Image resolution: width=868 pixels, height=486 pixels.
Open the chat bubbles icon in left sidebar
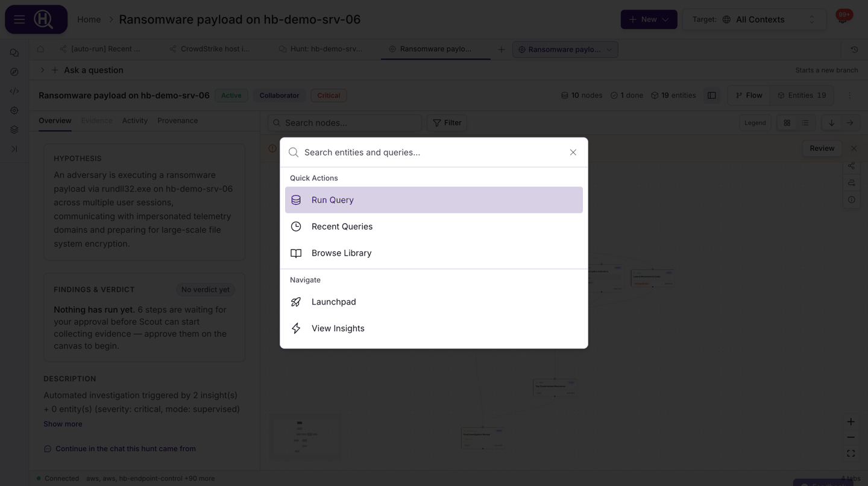click(14, 53)
